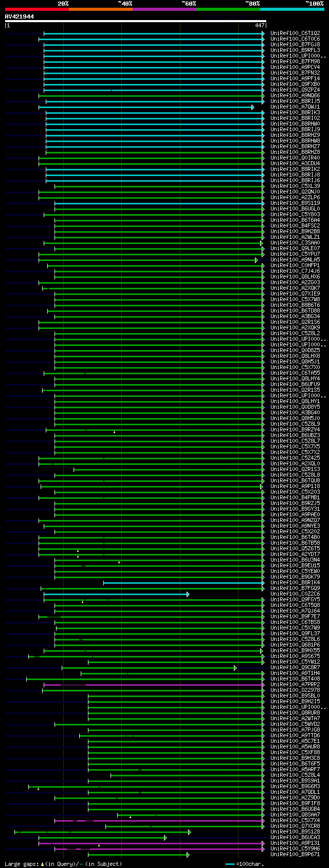Select hit label UniRef100_C5X7X4
Image resolution: width=329 pixels, height=868 pixels.
point(295,820)
